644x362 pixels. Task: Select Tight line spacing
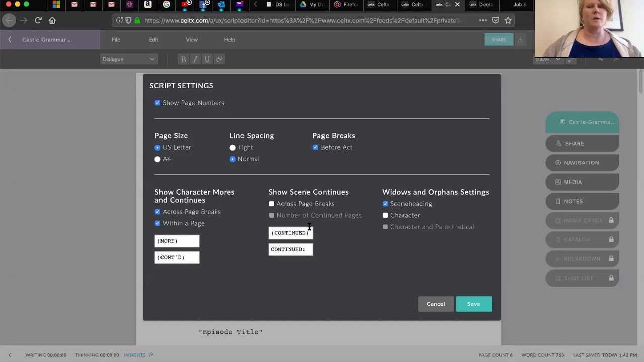232,148
